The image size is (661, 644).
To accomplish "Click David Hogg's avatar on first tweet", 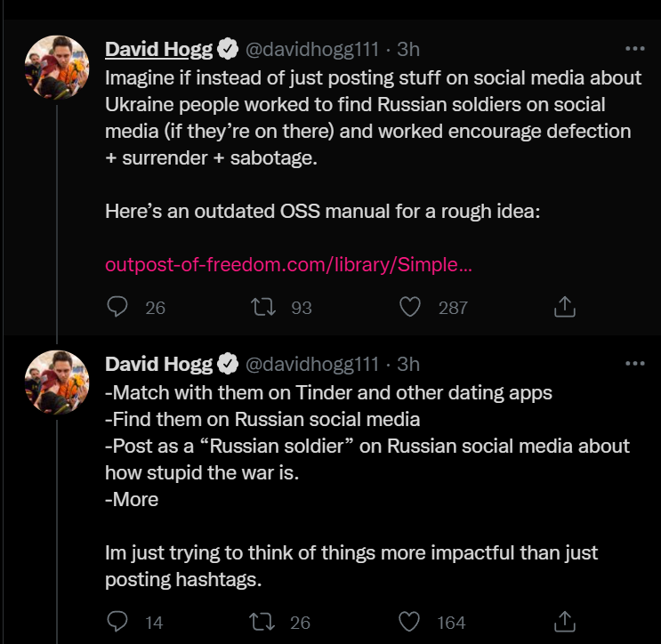I will 57,68.
